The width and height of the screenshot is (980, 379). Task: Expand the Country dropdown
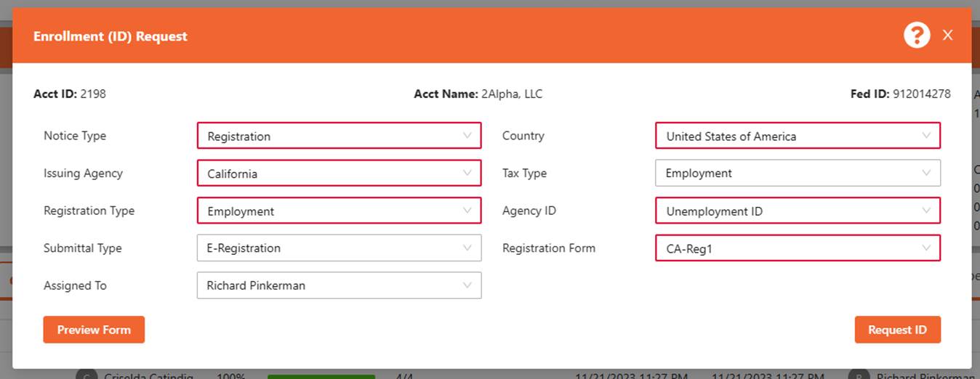click(x=798, y=136)
